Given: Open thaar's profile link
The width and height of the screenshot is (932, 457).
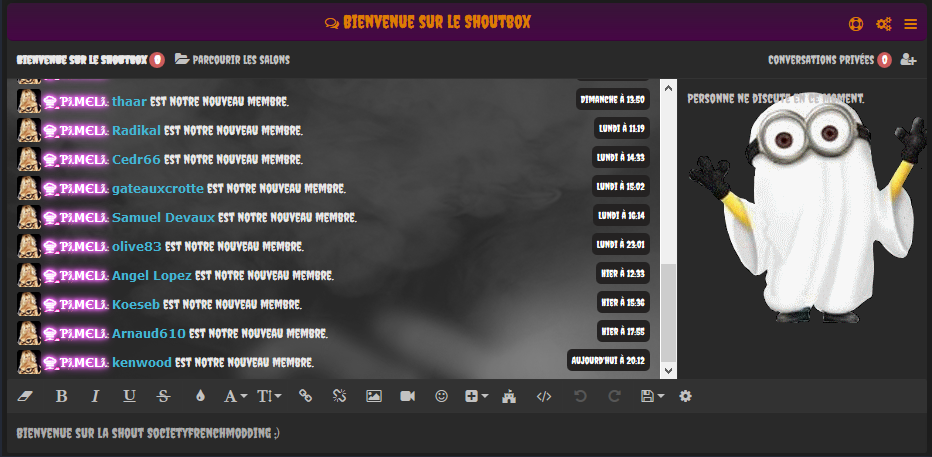Looking at the screenshot, I should click(x=129, y=102).
